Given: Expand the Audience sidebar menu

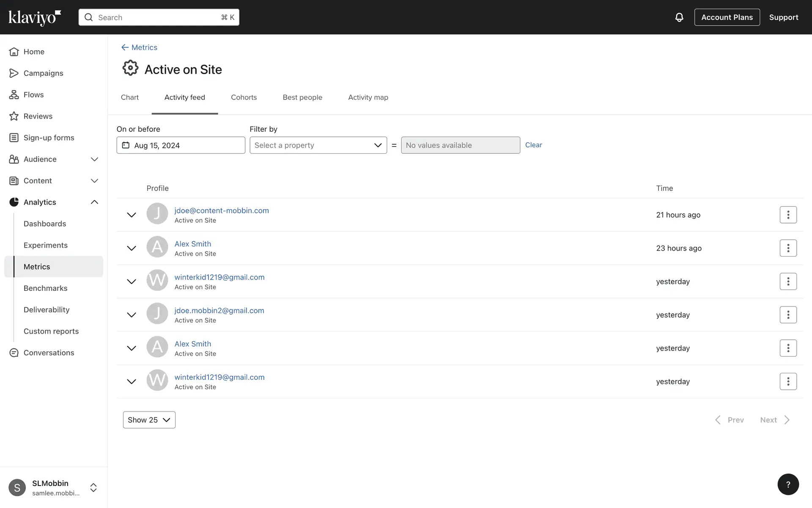Looking at the screenshot, I should (x=94, y=159).
